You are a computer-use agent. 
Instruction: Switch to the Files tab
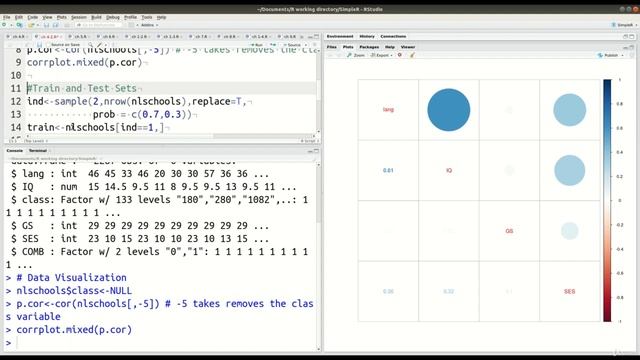pyautogui.click(x=332, y=47)
